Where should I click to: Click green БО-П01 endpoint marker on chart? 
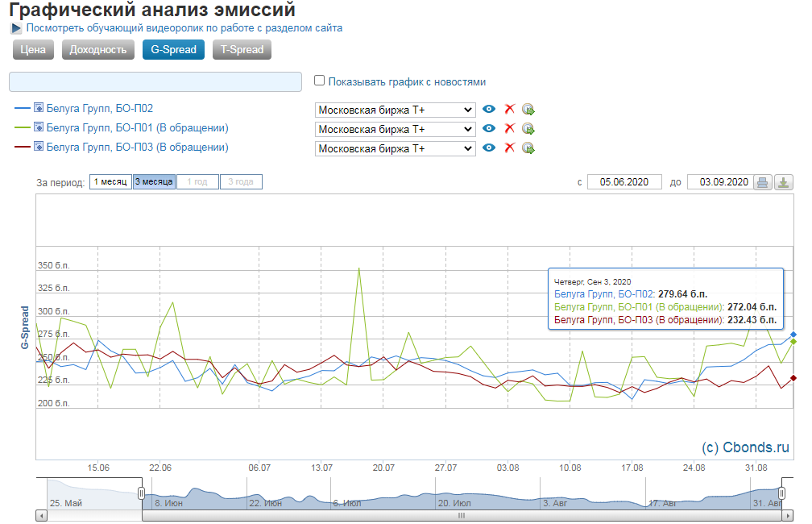click(793, 342)
